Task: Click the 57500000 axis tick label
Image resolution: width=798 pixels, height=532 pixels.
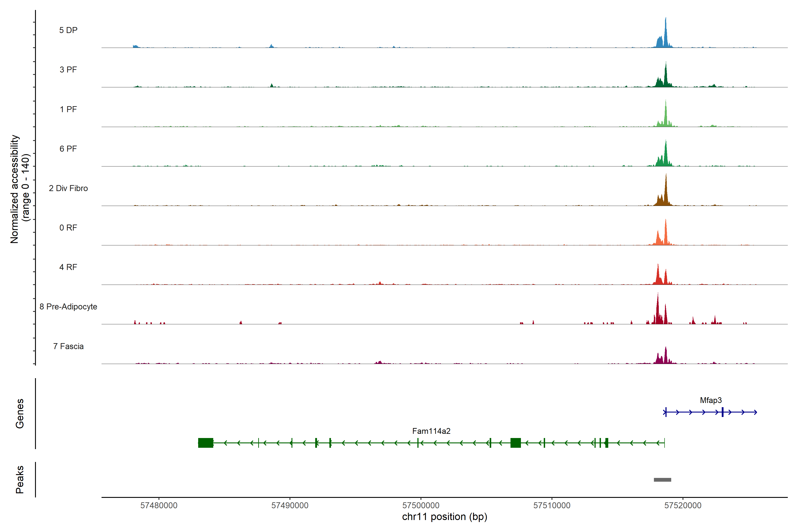Action: coord(421,506)
